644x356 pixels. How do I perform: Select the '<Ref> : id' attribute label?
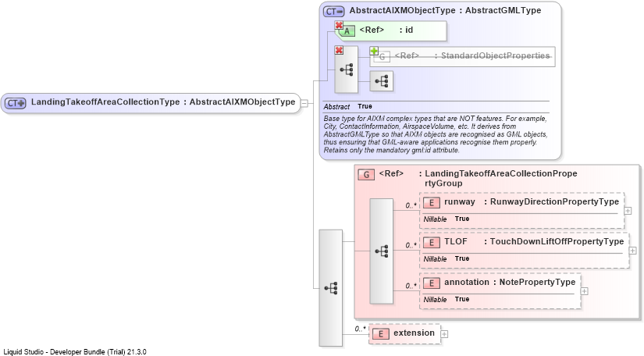pos(386,30)
